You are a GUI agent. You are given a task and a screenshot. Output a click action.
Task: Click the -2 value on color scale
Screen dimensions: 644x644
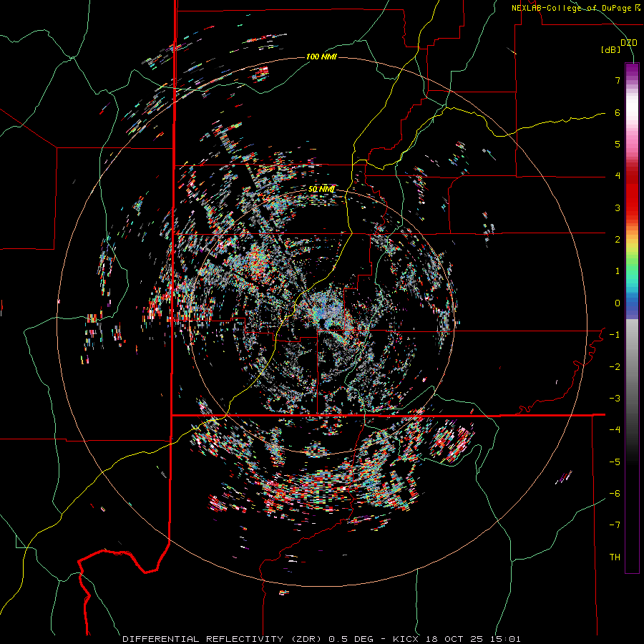615,367
